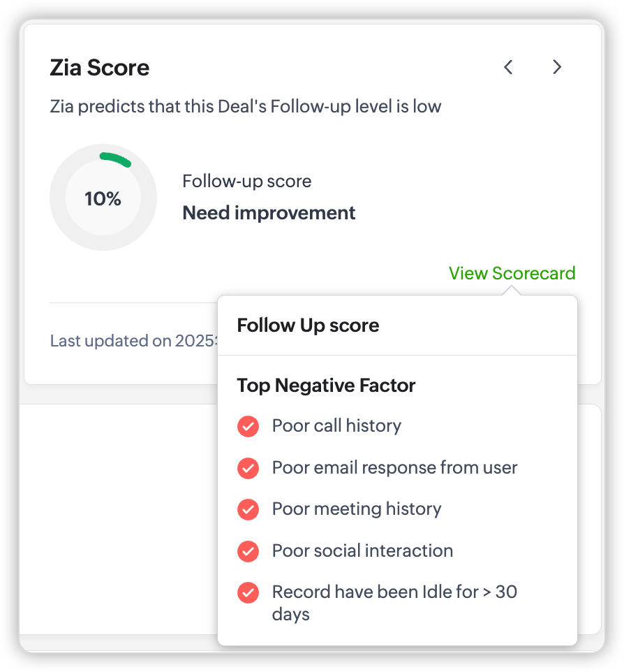Click the "Top Negative Factor" heading
This screenshot has height=672, width=624.
tap(326, 386)
